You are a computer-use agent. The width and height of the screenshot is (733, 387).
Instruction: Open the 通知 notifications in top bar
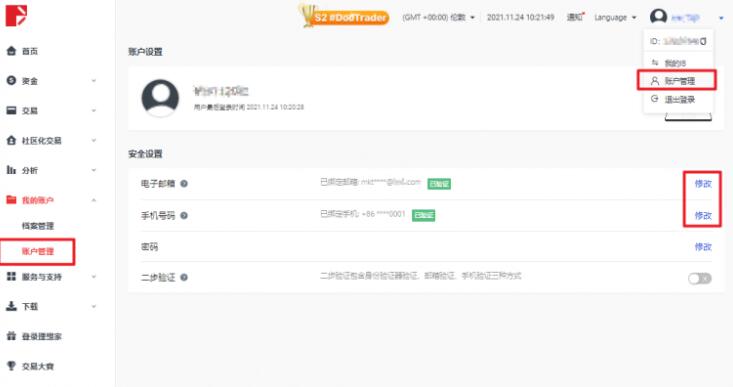pyautogui.click(x=575, y=17)
